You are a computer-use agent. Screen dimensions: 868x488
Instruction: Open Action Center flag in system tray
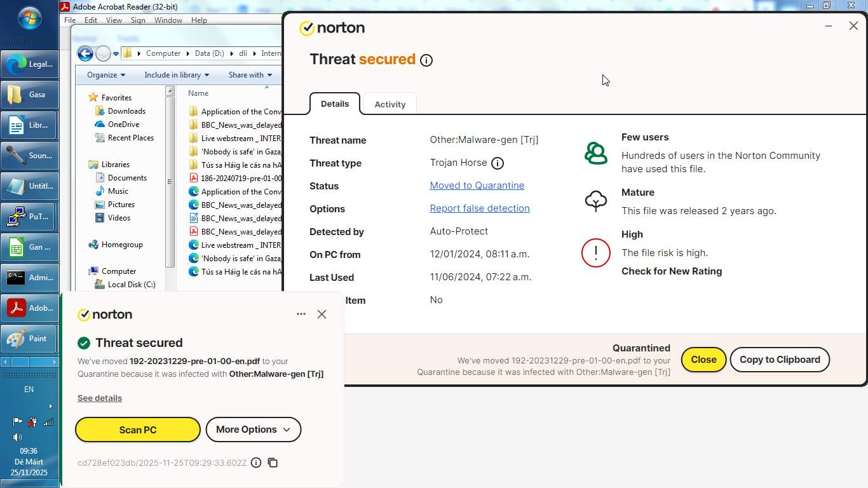18,421
